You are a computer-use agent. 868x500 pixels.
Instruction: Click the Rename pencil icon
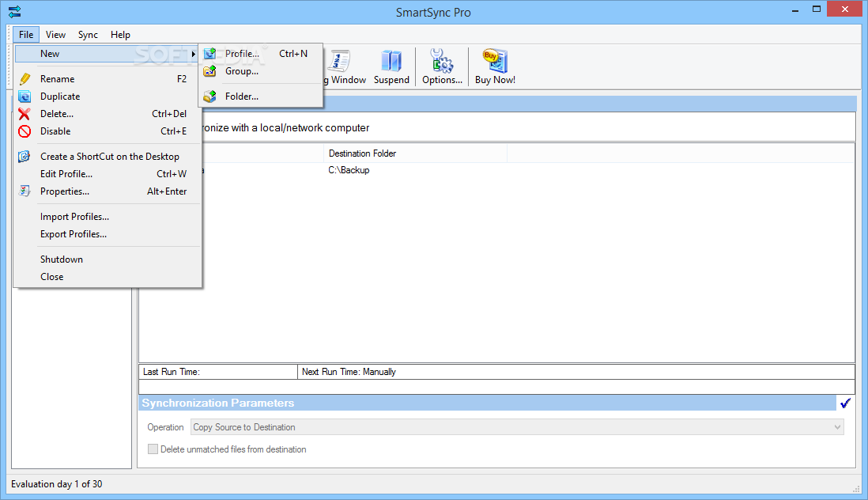pyautogui.click(x=25, y=79)
